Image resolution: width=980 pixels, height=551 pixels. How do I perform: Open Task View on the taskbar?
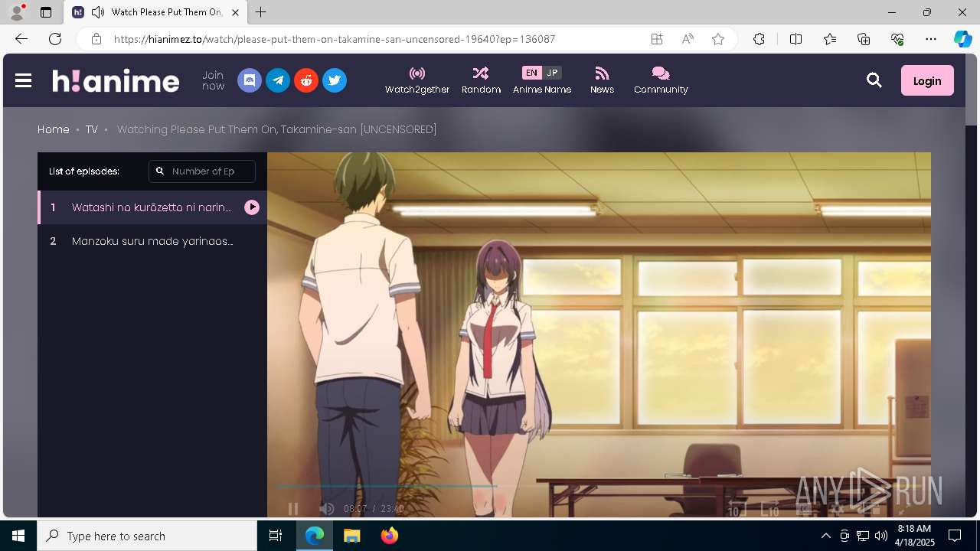point(276,536)
